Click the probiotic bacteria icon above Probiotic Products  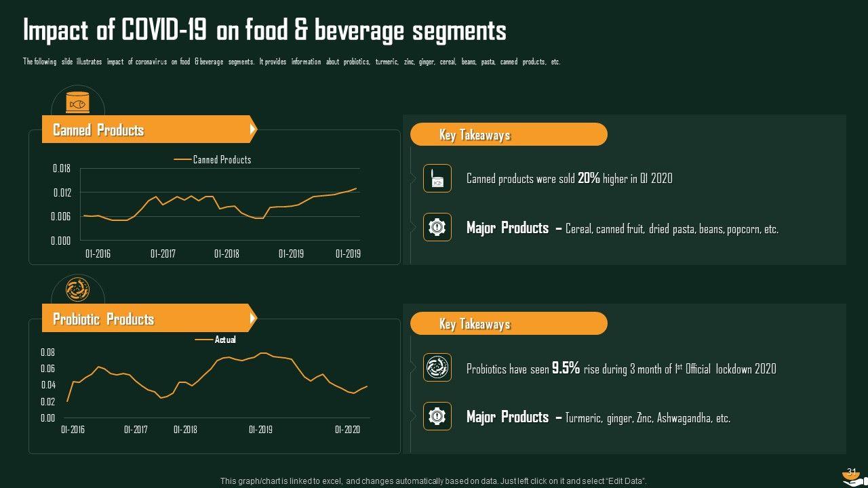(77, 290)
